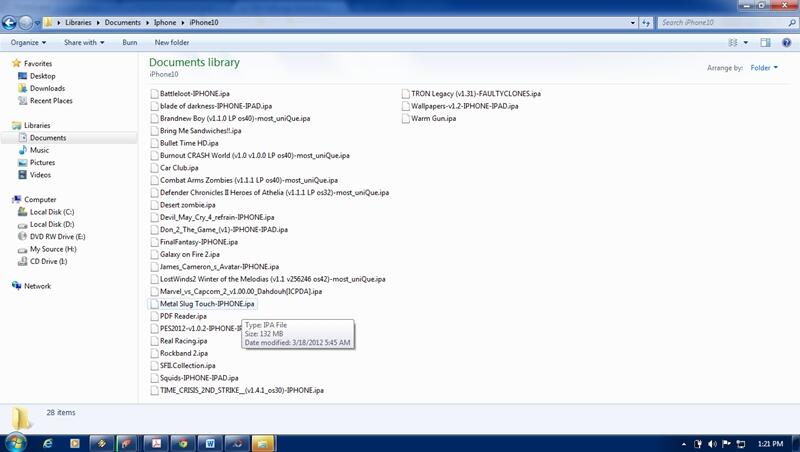
Task: Click the change view icon
Action: point(733,42)
